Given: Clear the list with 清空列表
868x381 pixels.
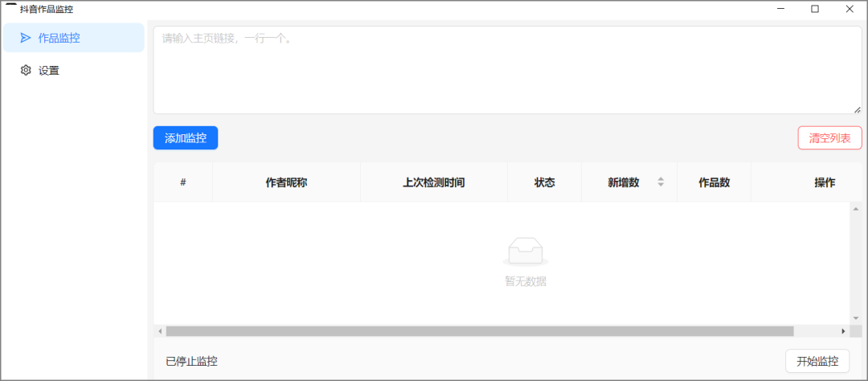Looking at the screenshot, I should [829, 138].
